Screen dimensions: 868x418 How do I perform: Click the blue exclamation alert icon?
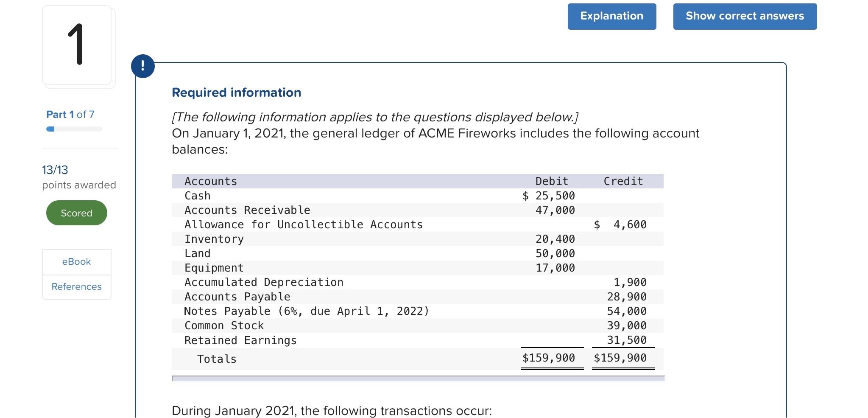143,66
